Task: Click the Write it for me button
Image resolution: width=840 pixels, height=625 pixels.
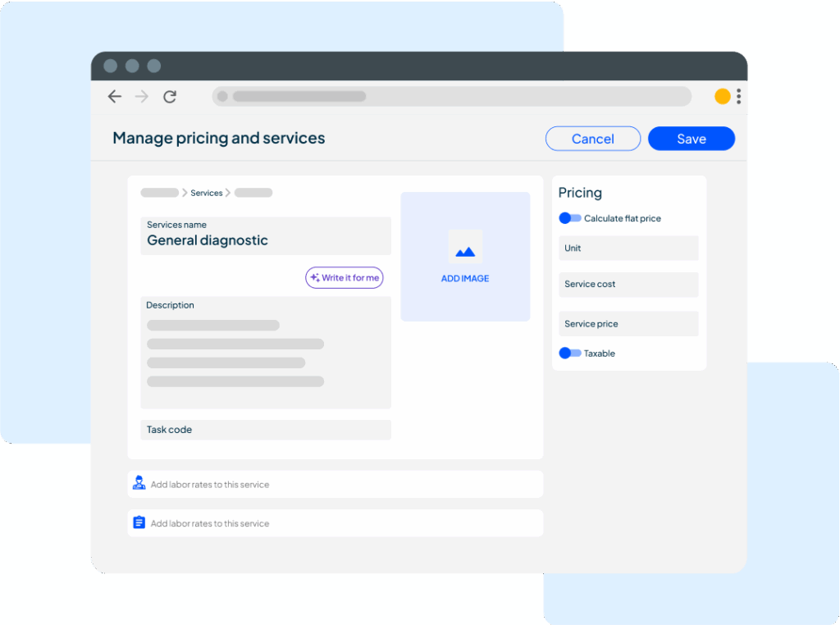Action: pos(344,277)
